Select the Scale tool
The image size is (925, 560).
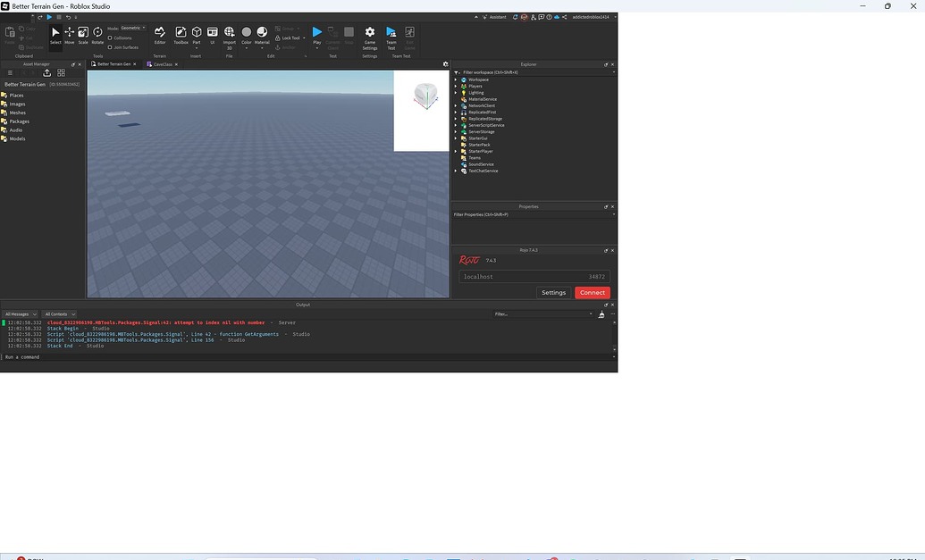[82, 34]
